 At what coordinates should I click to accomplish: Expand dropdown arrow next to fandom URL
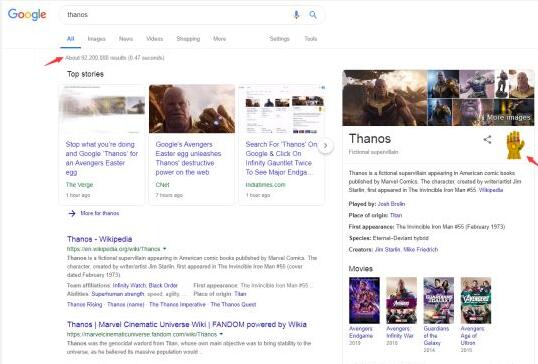(221, 334)
